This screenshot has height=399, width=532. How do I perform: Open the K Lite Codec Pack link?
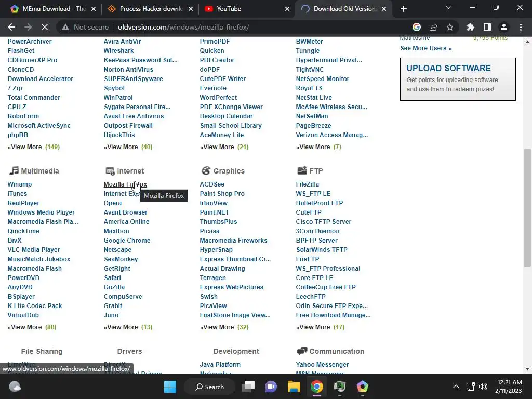(x=35, y=305)
